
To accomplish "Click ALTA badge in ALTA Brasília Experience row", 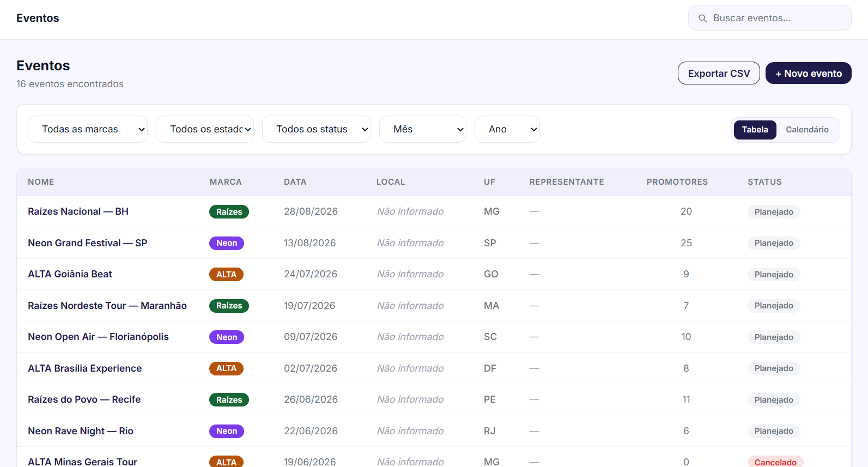I will 226,368.
